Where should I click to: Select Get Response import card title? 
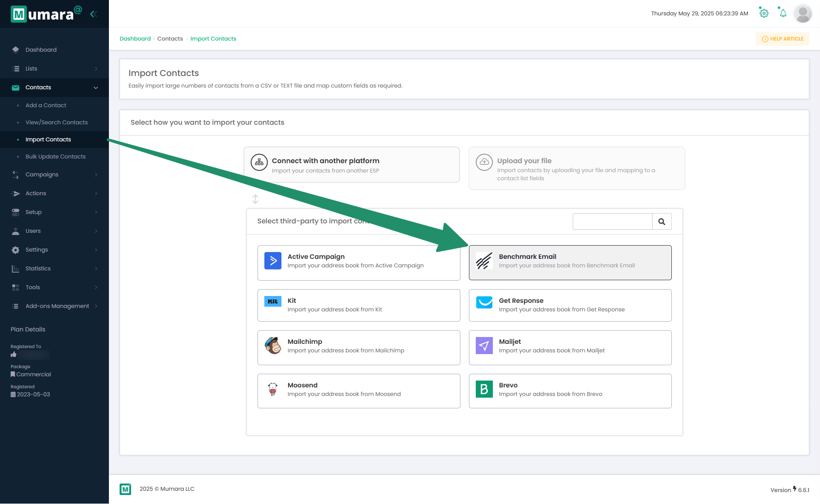(521, 301)
